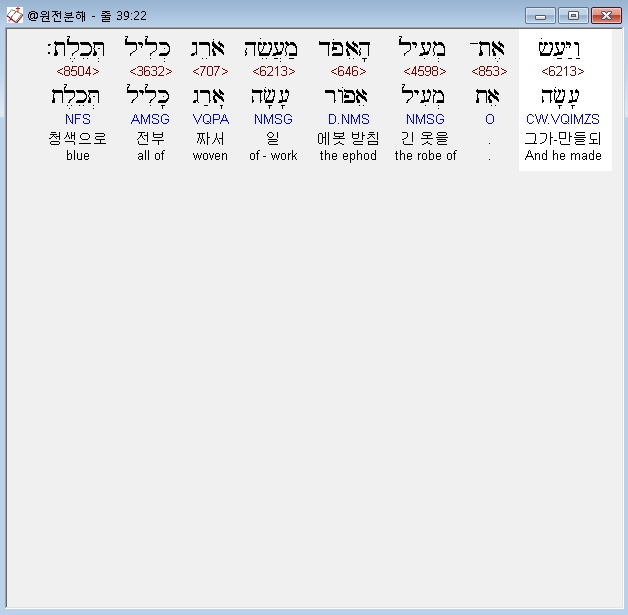The width and height of the screenshot is (628, 615).
Task: Click the English gloss 'And he made'
Action: point(563,155)
